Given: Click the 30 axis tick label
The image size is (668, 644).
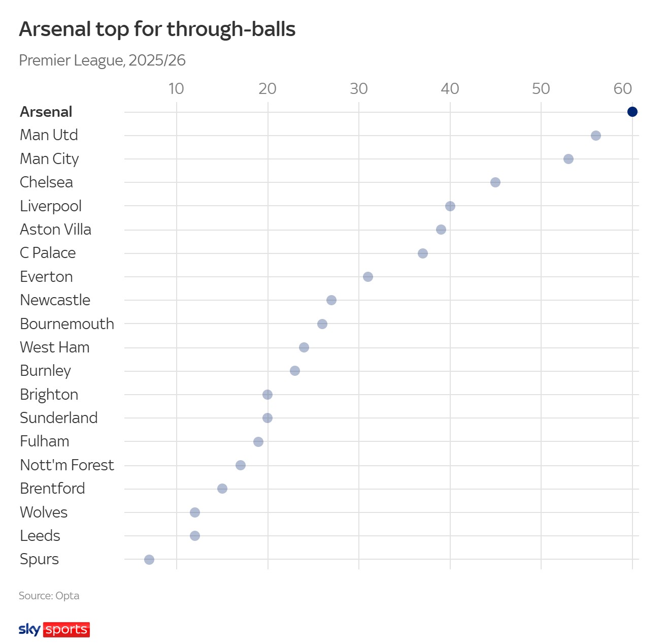Looking at the screenshot, I should pos(358,89).
